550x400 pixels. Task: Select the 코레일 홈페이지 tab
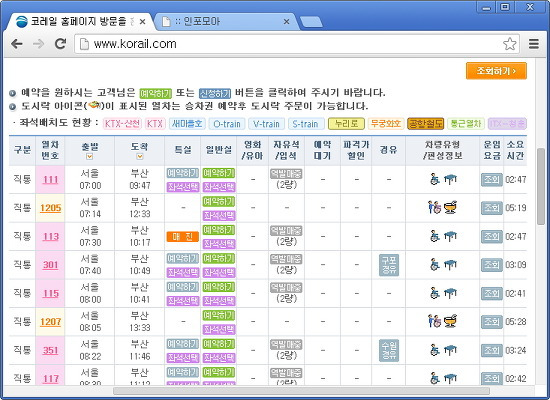tap(80, 22)
